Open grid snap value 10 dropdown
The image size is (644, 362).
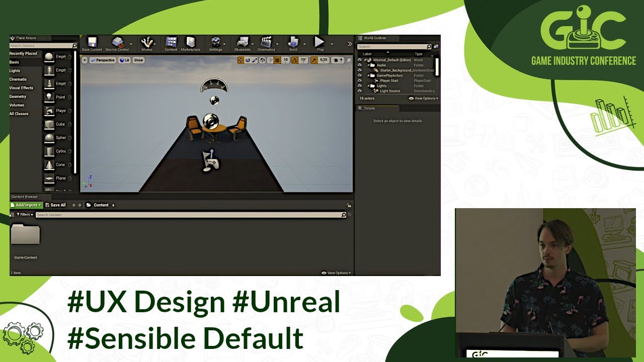pos(286,60)
